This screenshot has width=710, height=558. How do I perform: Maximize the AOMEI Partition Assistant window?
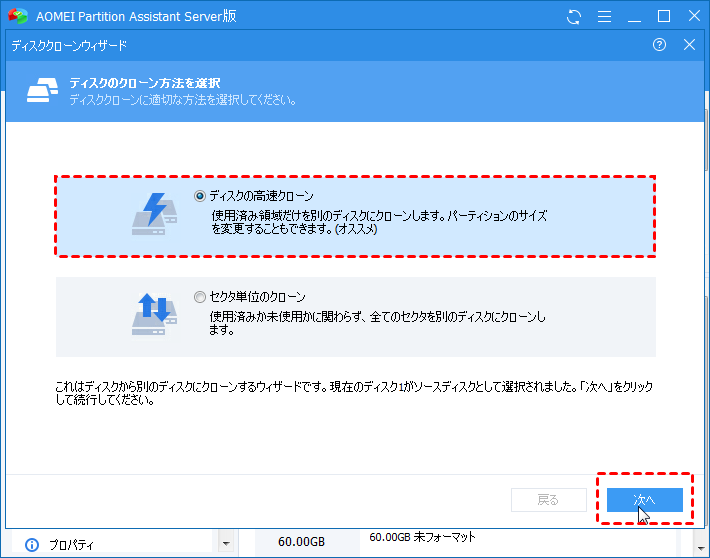click(664, 16)
